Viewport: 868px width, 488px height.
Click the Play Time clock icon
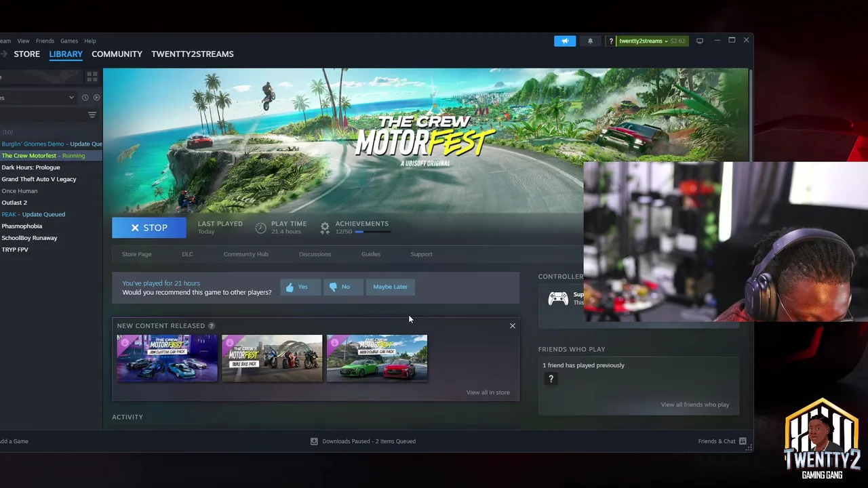coord(260,228)
